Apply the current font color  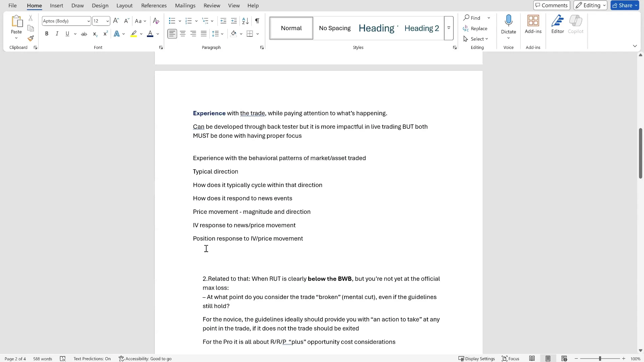pyautogui.click(x=150, y=34)
